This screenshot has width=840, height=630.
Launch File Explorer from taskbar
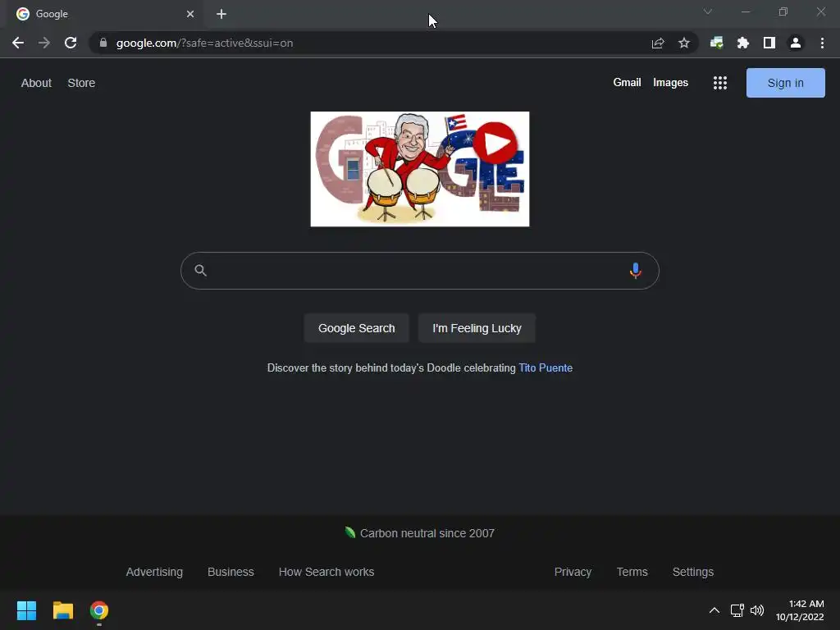[x=62, y=610]
